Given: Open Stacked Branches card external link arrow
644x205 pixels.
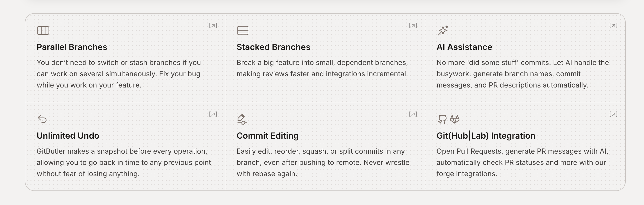Looking at the screenshot, I should click(413, 26).
